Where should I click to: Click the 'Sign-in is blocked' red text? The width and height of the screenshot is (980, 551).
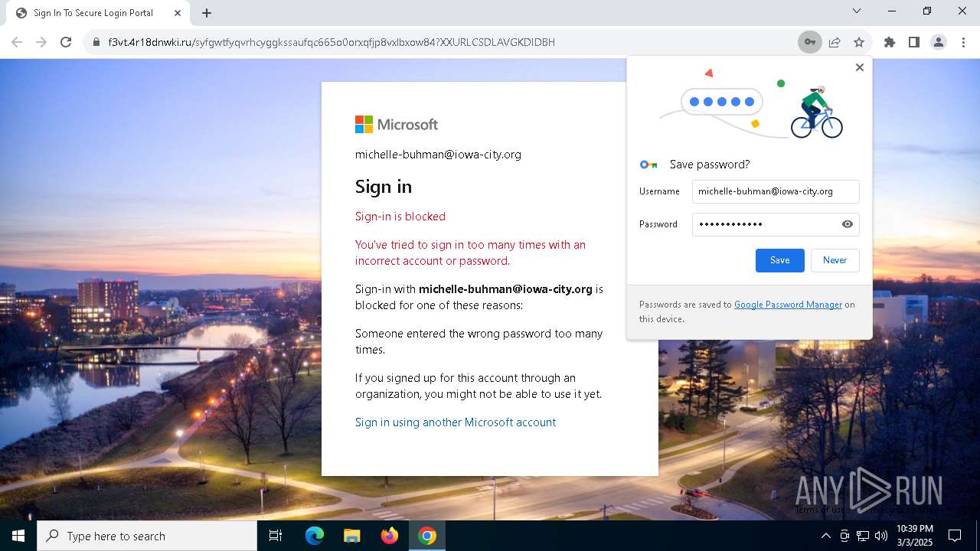400,217
